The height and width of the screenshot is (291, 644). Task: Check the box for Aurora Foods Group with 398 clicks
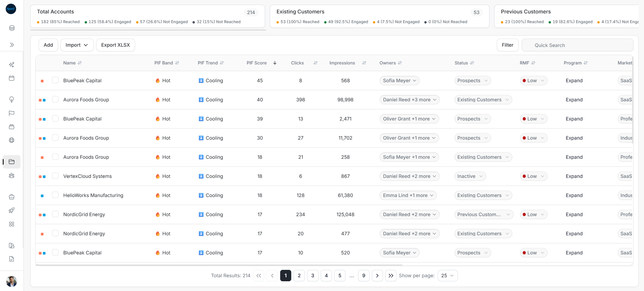[x=55, y=99]
